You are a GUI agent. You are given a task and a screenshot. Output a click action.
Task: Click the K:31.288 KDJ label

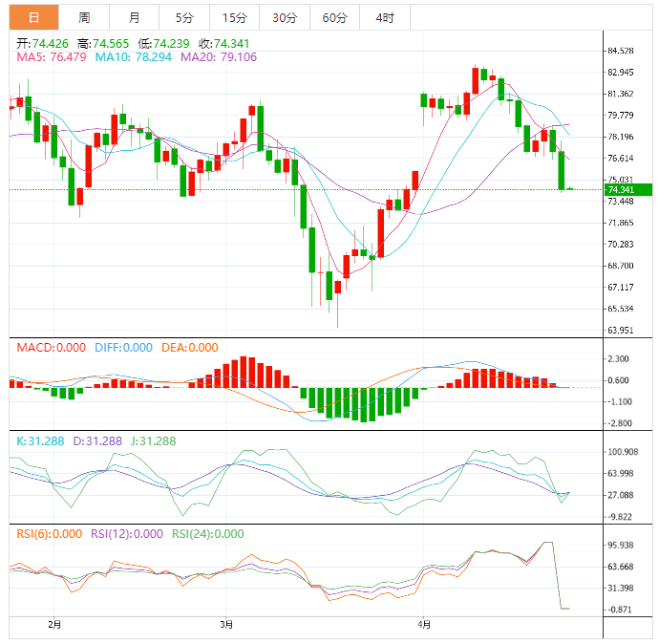tap(41, 441)
